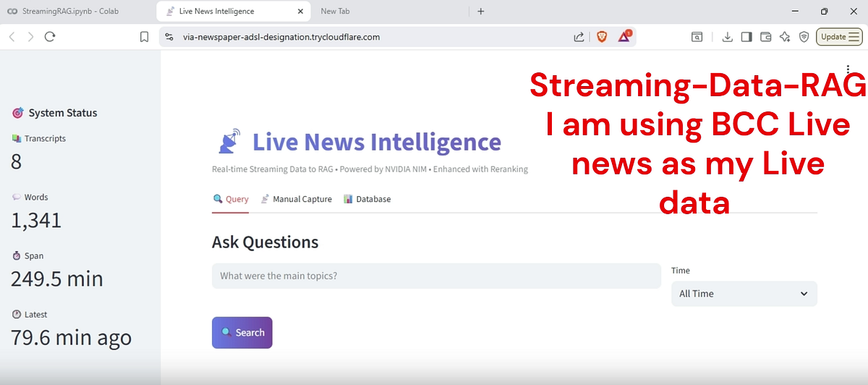Click the Update browser button
This screenshot has height=385, width=868.
[839, 37]
